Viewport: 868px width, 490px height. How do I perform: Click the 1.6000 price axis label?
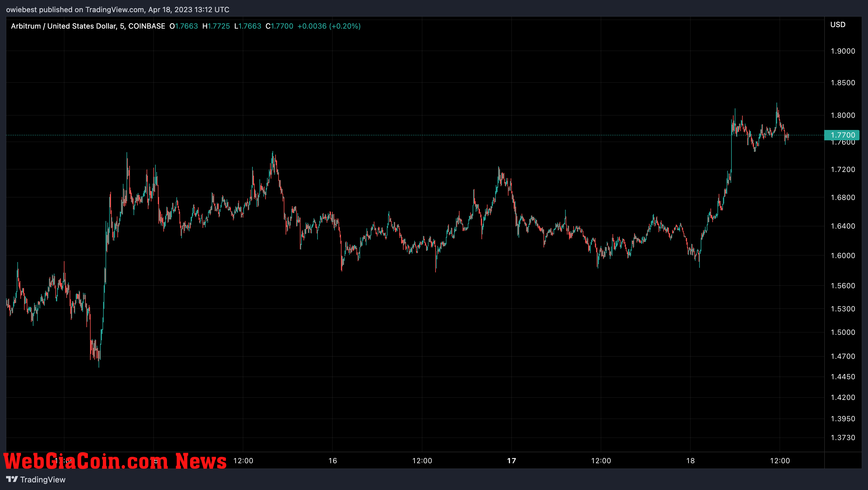coord(843,255)
